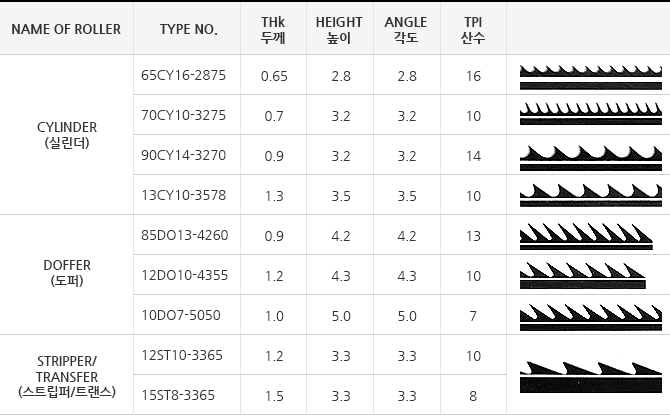This screenshot has width=670, height=415.
Task: Click type number 12ST10-3365
Action: pyautogui.click(x=182, y=355)
